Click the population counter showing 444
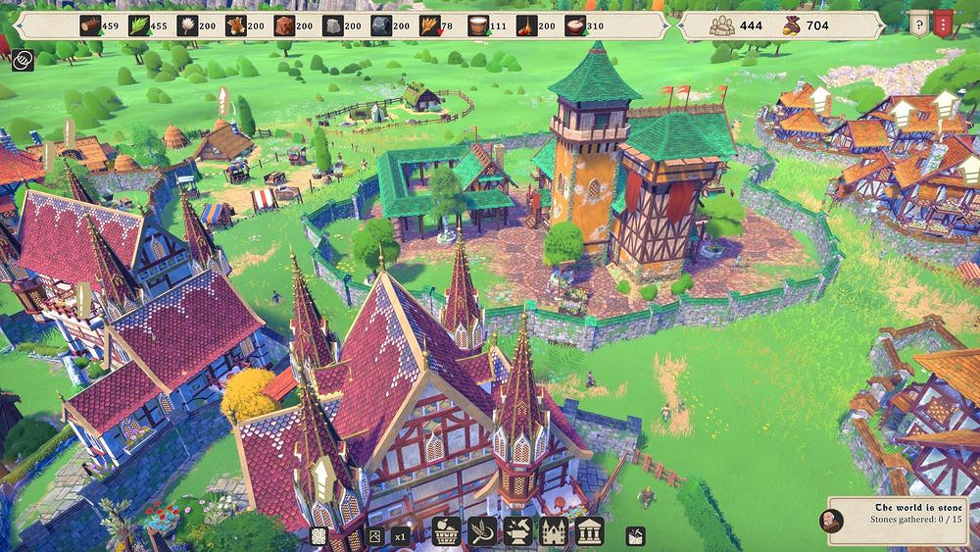980x552 pixels. 736,25
